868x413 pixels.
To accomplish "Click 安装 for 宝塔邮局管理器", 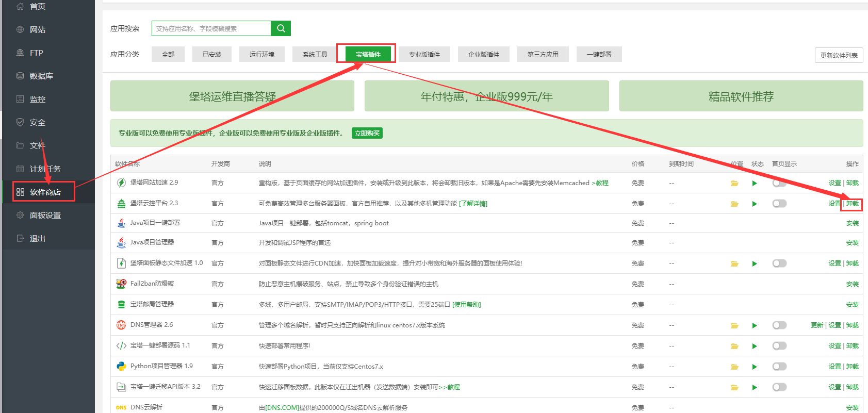I will pos(853,305).
